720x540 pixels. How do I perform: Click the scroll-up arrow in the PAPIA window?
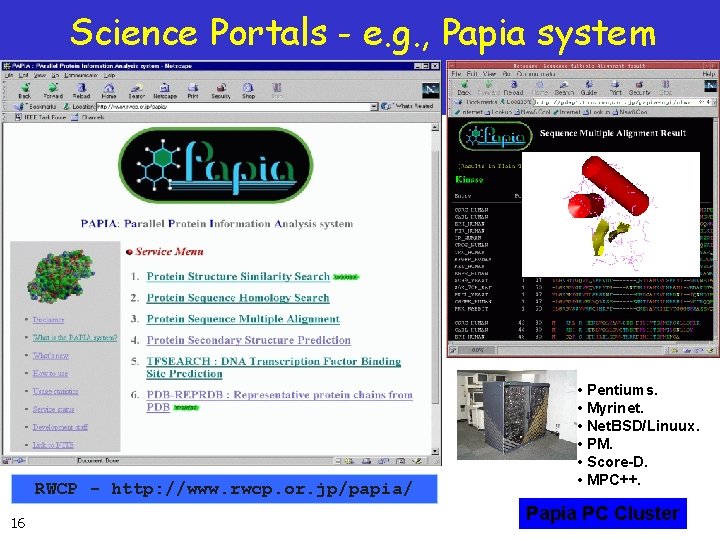pyautogui.click(x=435, y=128)
